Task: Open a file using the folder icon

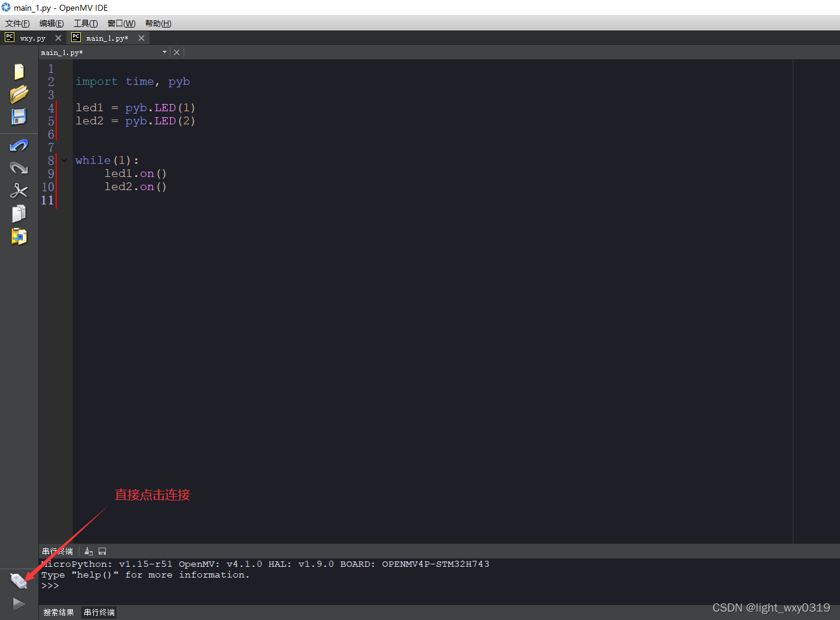Action: (19, 94)
